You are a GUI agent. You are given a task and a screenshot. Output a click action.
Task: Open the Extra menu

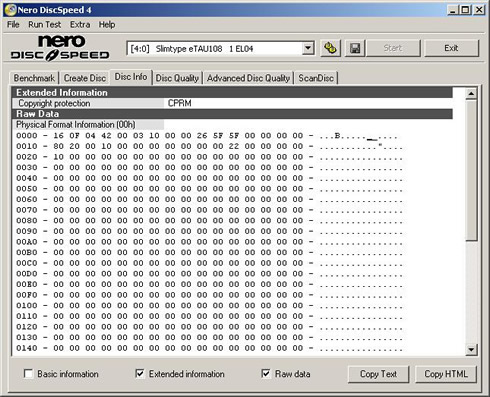coord(80,24)
